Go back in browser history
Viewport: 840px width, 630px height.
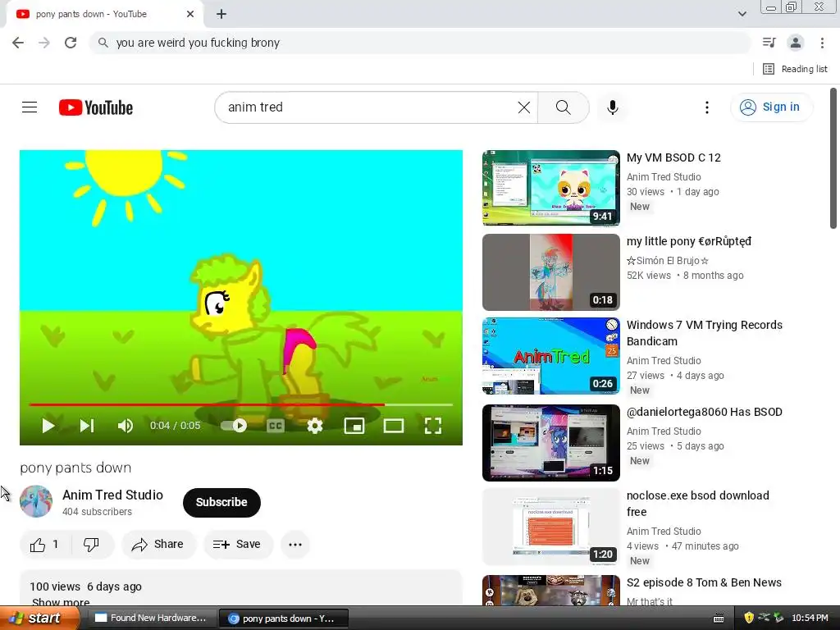coord(18,43)
